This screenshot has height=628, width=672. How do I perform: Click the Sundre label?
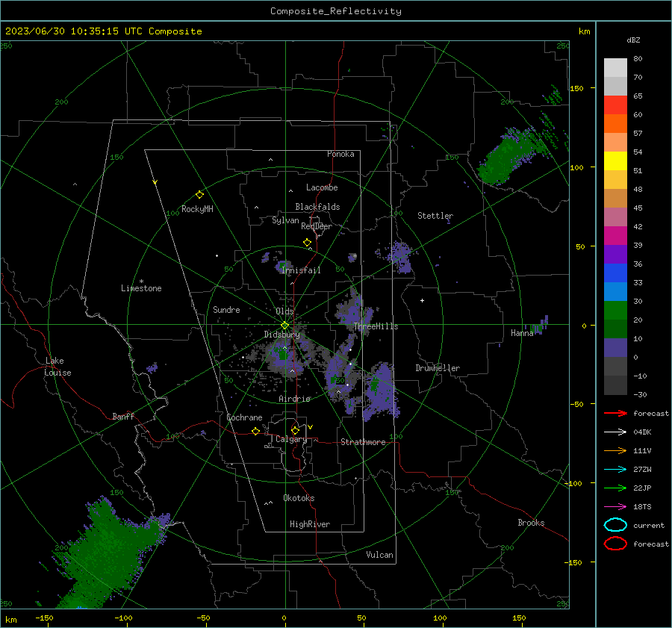point(226,310)
